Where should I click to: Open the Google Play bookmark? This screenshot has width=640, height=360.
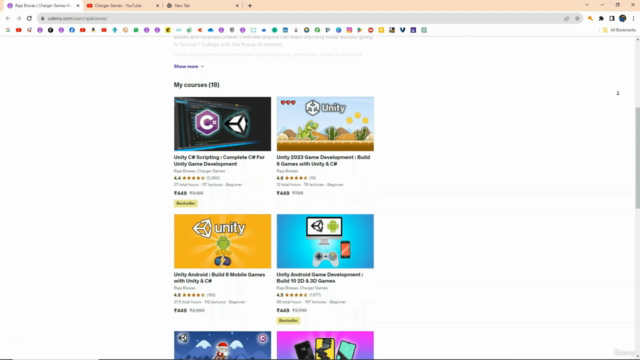pyautogui.click(x=360, y=30)
